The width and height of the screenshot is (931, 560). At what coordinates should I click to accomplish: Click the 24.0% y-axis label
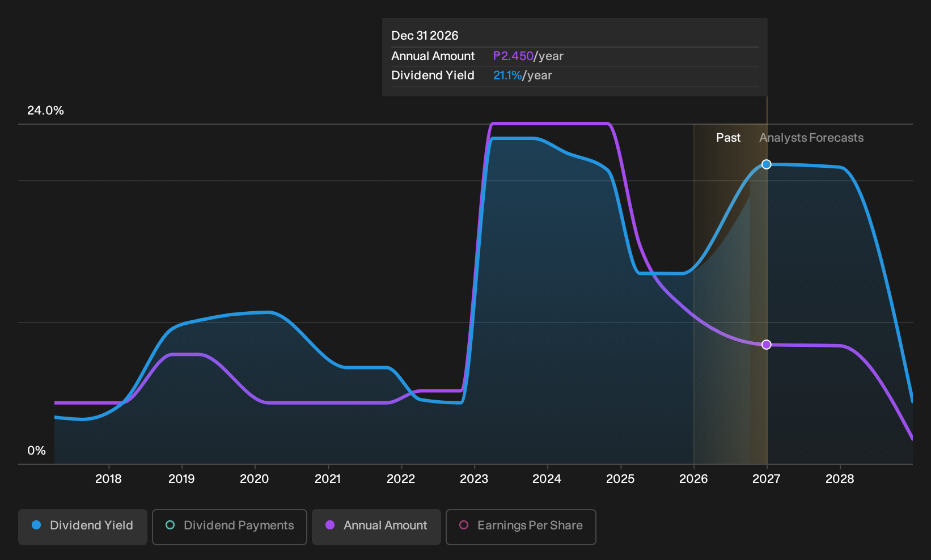point(45,111)
